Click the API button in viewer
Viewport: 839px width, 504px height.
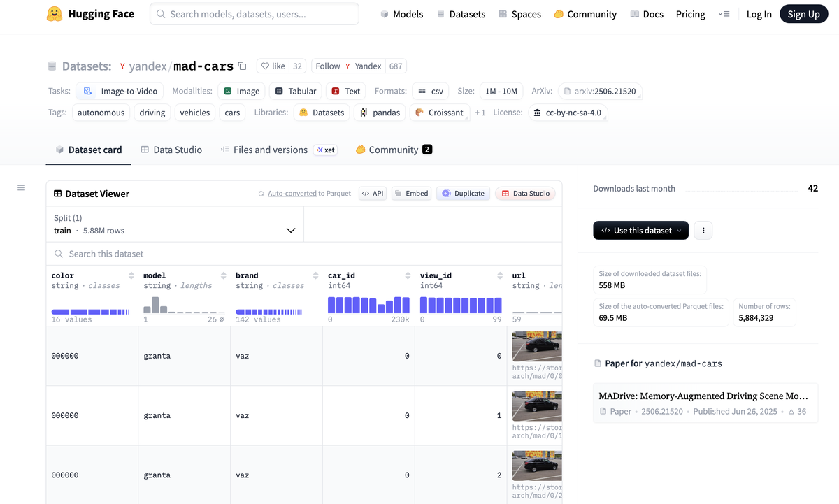point(373,194)
